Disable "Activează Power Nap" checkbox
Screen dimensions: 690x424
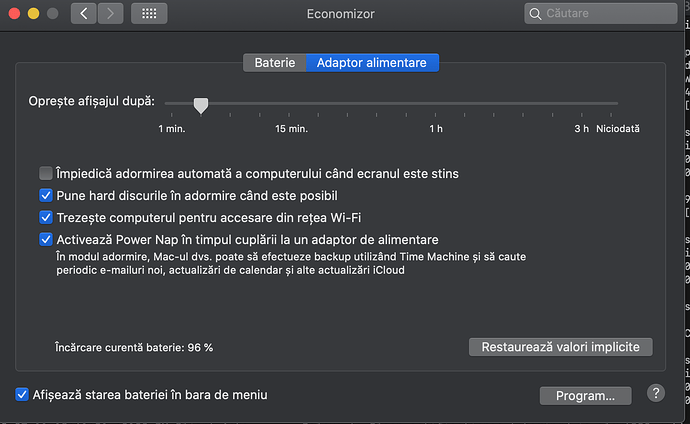click(x=46, y=239)
